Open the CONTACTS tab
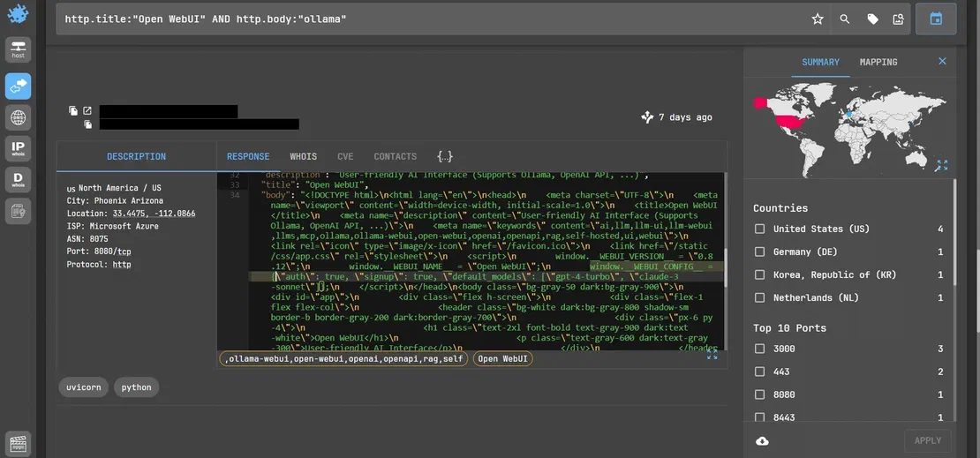 [395, 156]
